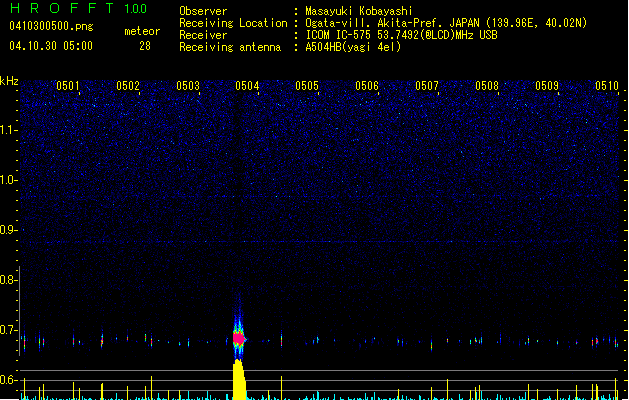Click the date stamp 04.10.30 05:00
Screen dimensions: 629x400
click(51, 46)
